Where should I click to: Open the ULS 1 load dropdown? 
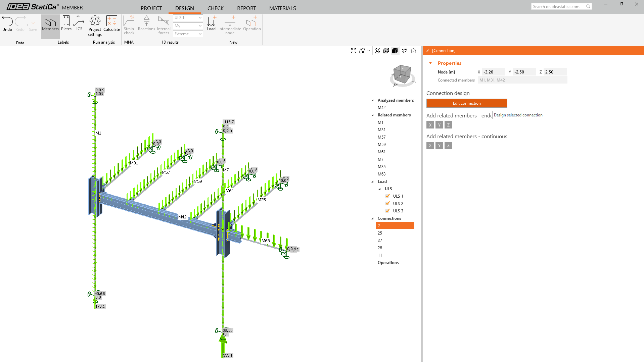click(188, 18)
